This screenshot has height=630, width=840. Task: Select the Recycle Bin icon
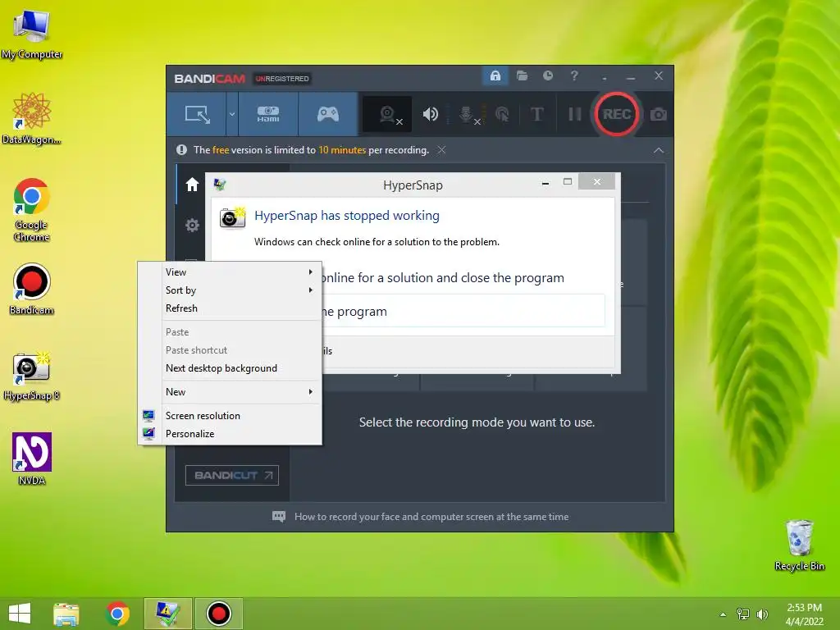(799, 546)
